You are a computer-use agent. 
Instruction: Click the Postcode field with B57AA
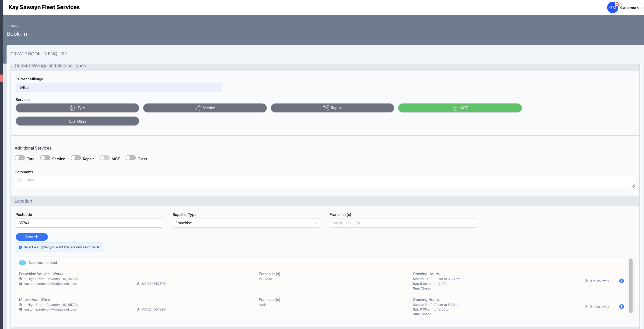[x=89, y=223]
